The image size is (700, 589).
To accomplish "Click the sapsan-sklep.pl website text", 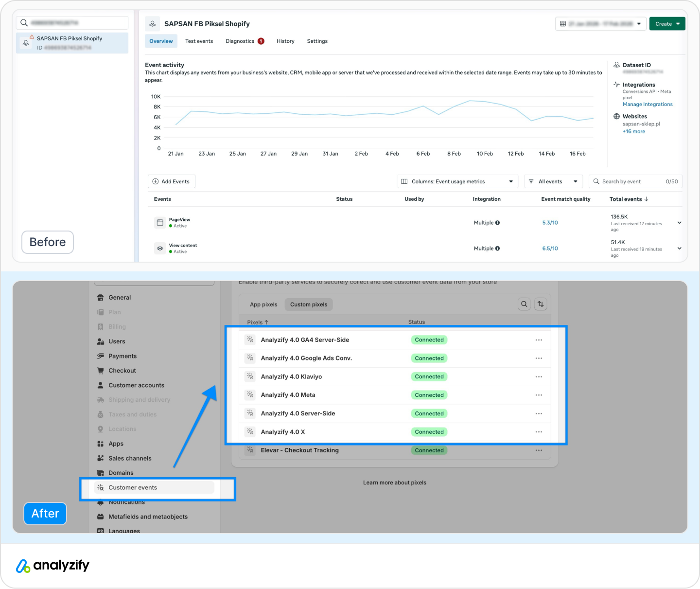I will pyautogui.click(x=641, y=124).
